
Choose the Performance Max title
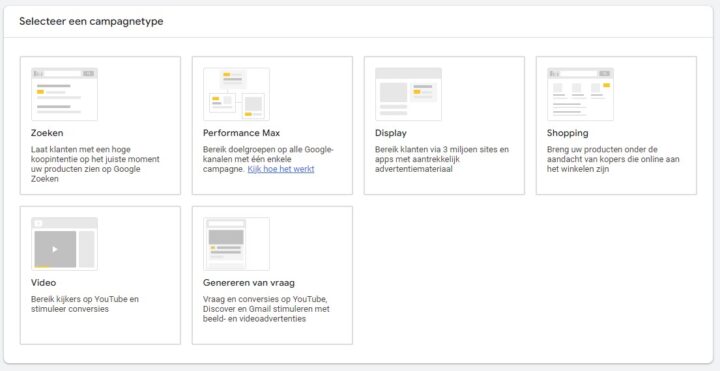(242, 133)
